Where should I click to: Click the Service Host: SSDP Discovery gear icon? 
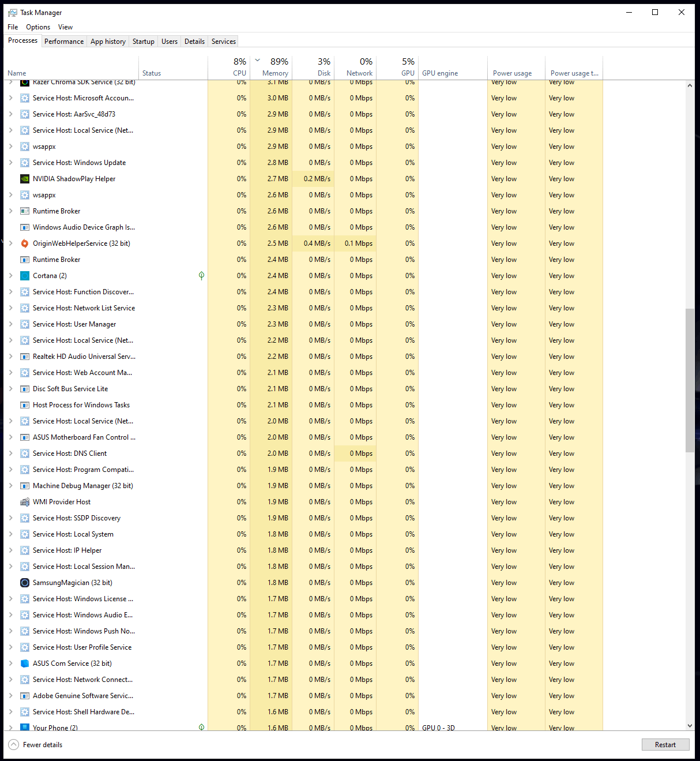point(25,518)
